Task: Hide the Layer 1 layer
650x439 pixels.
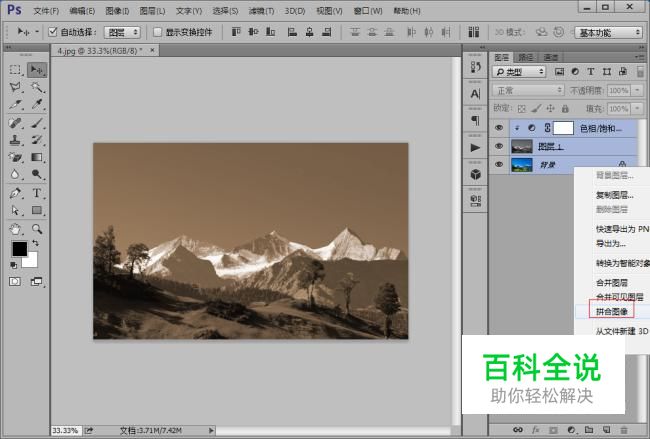Action: (x=499, y=146)
